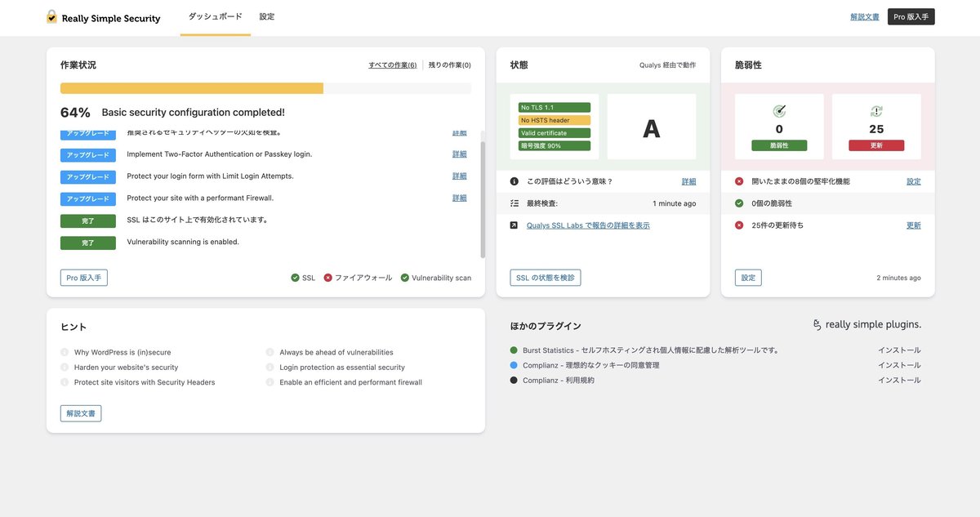This screenshot has height=517, width=980.
Task: Click the Valid certificate badge
Action: point(555,133)
